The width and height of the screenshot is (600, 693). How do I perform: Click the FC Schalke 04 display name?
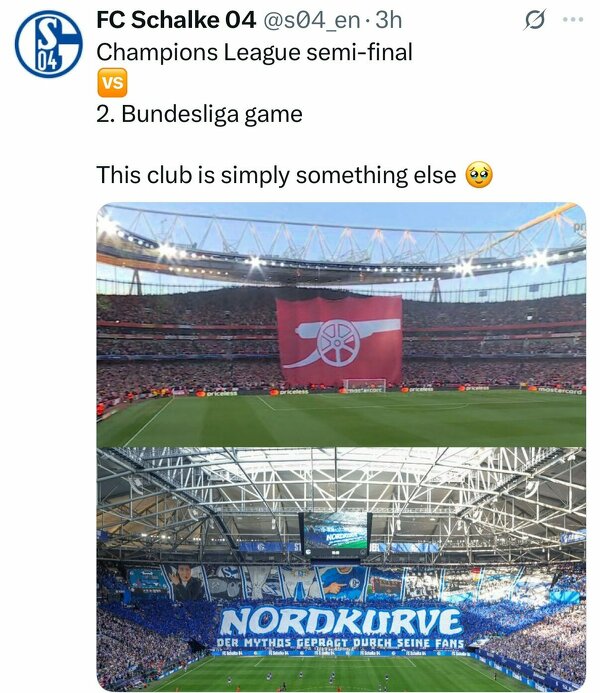[176, 20]
